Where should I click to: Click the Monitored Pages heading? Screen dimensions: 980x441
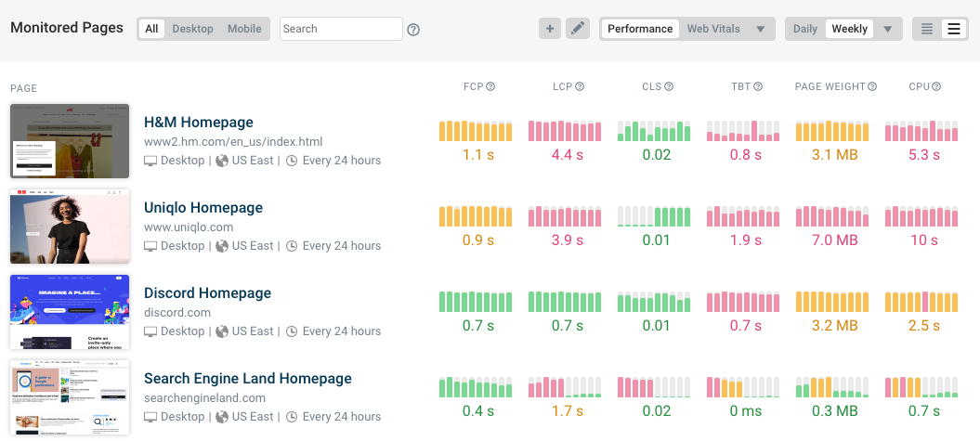click(x=67, y=28)
